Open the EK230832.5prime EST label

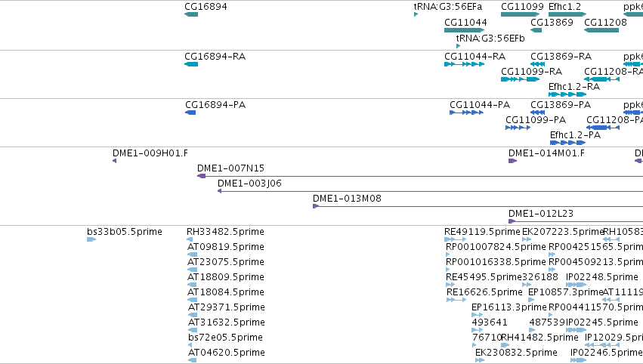click(x=516, y=353)
